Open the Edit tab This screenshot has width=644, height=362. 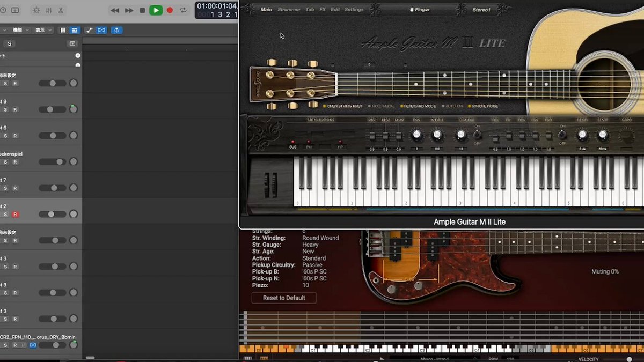click(335, 10)
